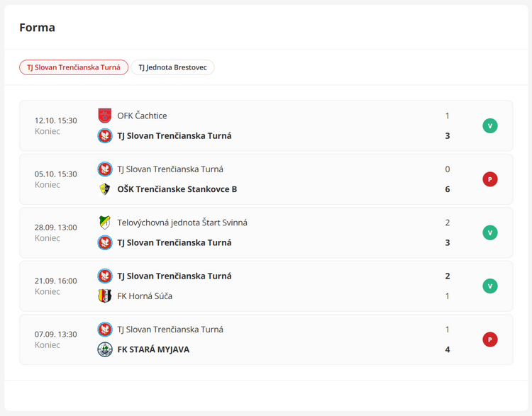Click the win badge for the 21.09. match
Screen dimensions: 532x416
pyautogui.click(x=489, y=286)
